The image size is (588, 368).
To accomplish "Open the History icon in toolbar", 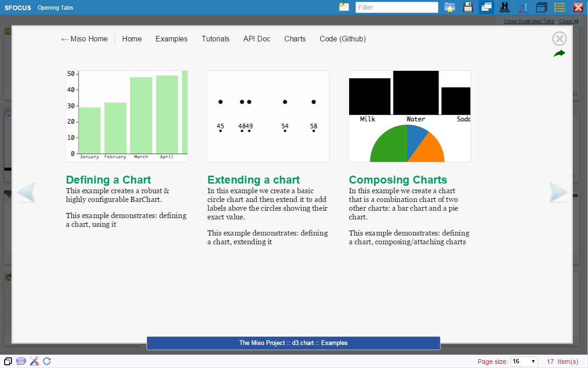I will 504,7.
